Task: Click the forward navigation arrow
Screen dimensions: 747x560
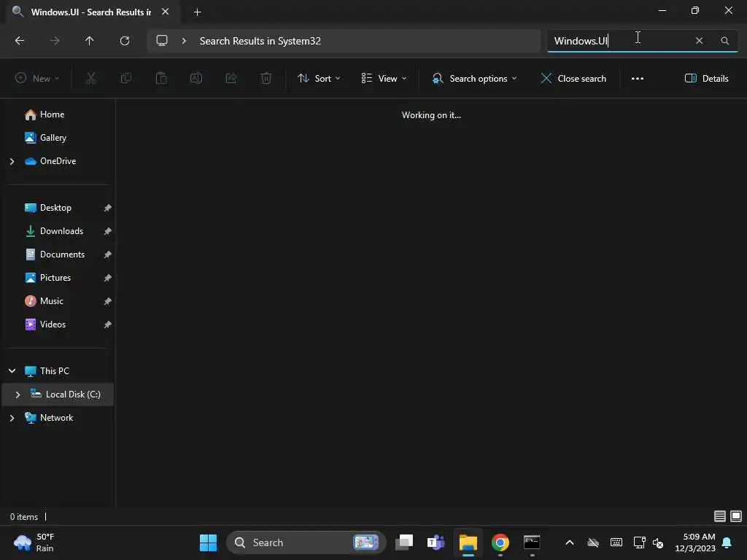Action: click(55, 41)
